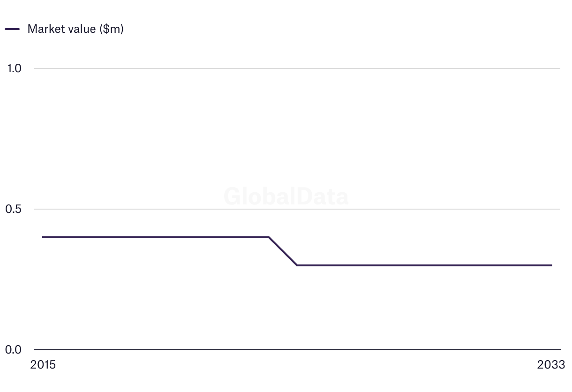Viewport: 572px width, 392px height.
Task: Click the GlobalData watermark text
Action: (286, 196)
